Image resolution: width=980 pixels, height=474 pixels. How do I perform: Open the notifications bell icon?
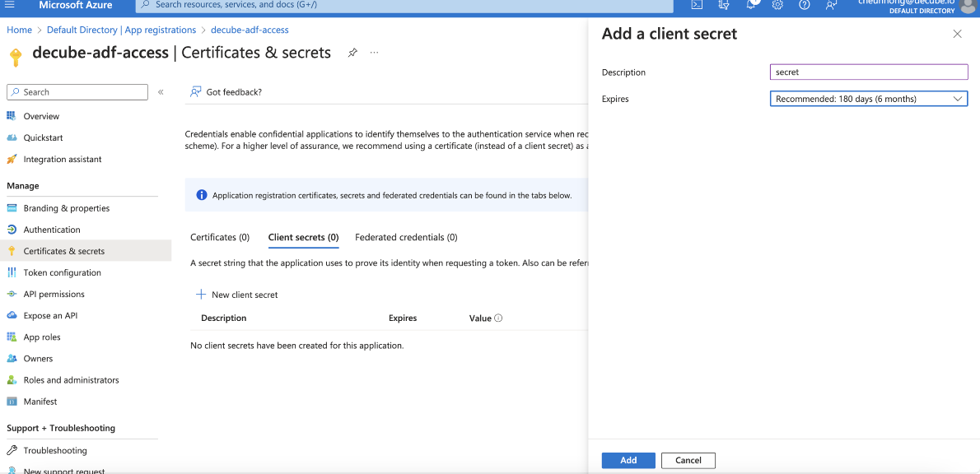point(751,5)
